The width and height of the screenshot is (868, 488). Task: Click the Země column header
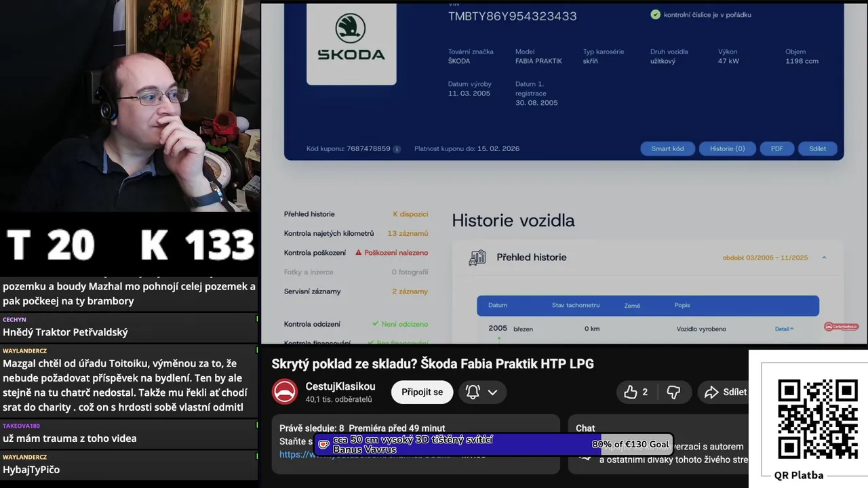632,306
